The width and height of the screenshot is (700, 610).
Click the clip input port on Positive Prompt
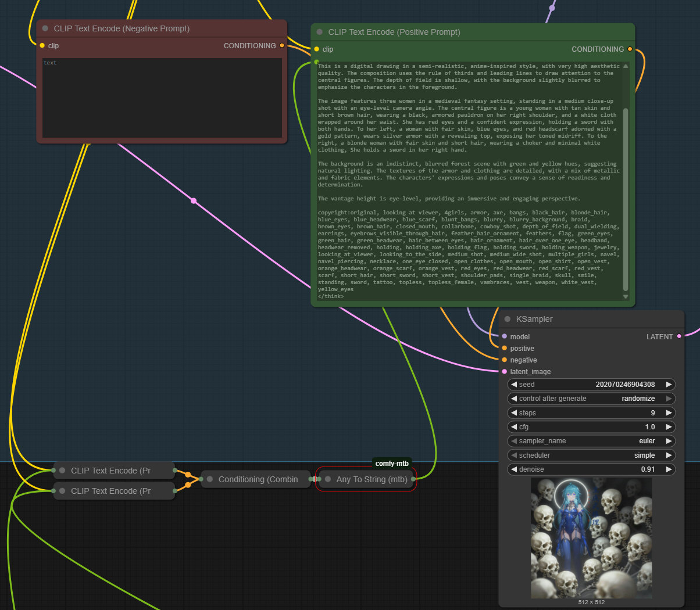(x=316, y=49)
